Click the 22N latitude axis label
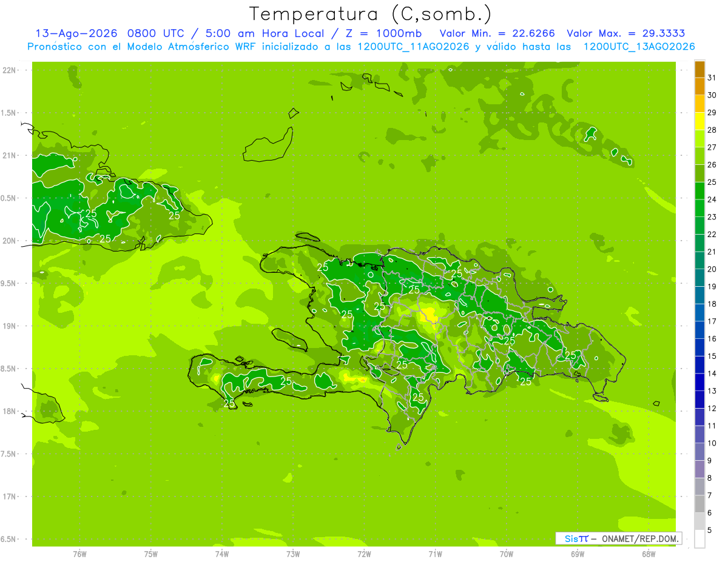Screen dimensions: 728x562 point(9,70)
